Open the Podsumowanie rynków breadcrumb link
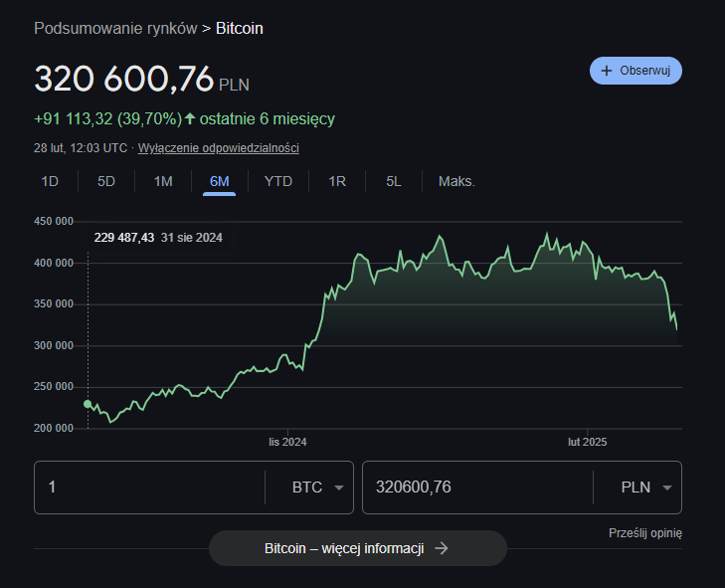Screen dimensions: 725x588 point(115,28)
